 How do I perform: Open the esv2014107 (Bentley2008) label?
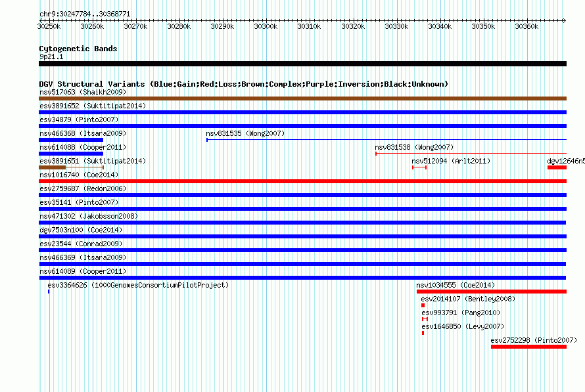coord(468,299)
